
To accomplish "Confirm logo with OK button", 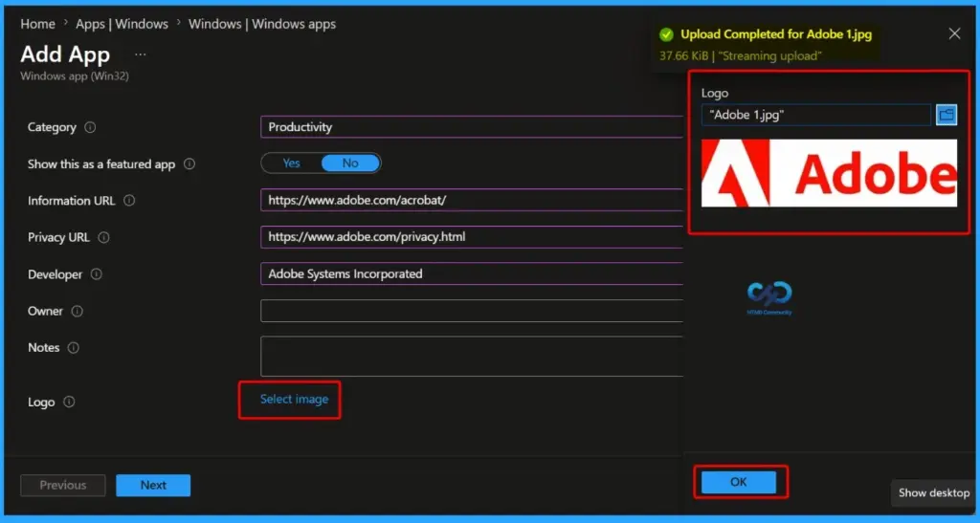I will click(x=739, y=482).
